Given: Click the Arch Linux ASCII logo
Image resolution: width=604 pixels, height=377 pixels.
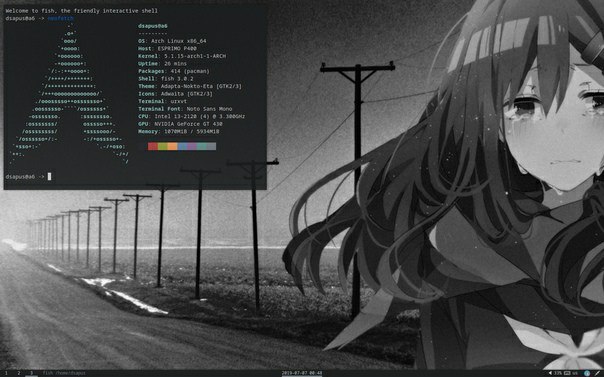Looking at the screenshot, I should pos(69,94).
